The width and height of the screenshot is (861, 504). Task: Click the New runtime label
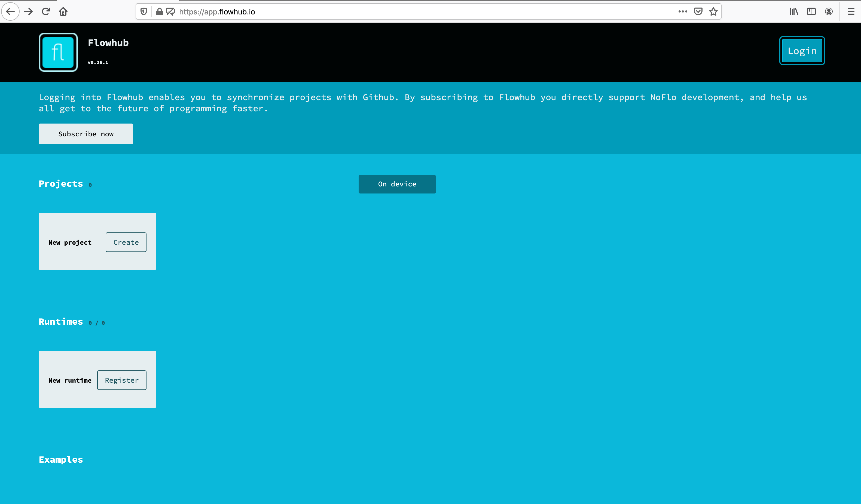tap(70, 380)
